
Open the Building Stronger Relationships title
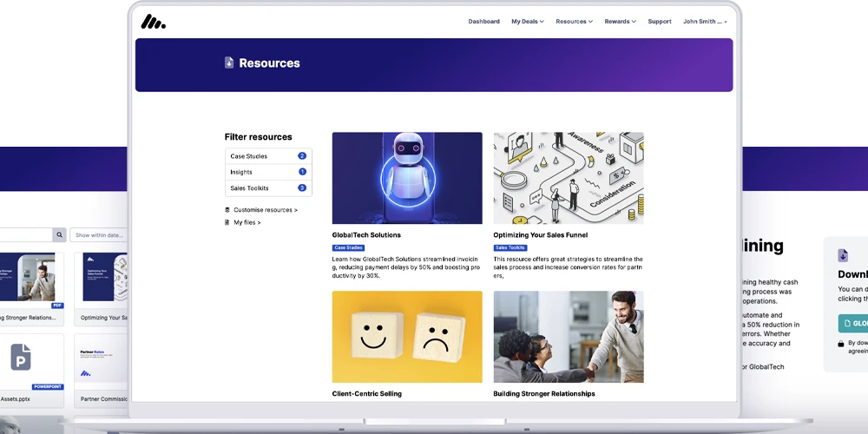(544, 394)
